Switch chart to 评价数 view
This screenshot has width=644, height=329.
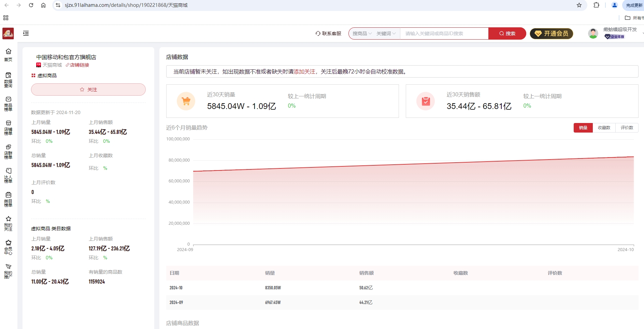tap(627, 128)
